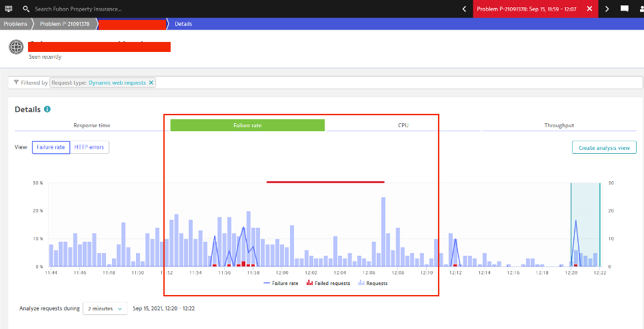Click the magnifier search icon
The image size is (644, 329).
click(26, 9)
